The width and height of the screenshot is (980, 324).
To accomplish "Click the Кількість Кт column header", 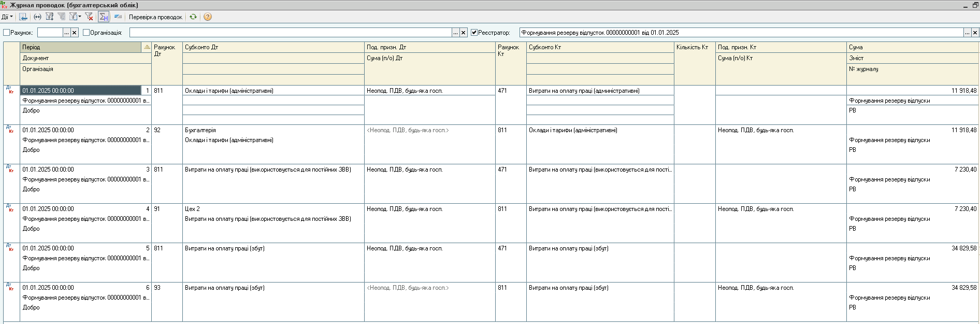I will pyautogui.click(x=695, y=63).
